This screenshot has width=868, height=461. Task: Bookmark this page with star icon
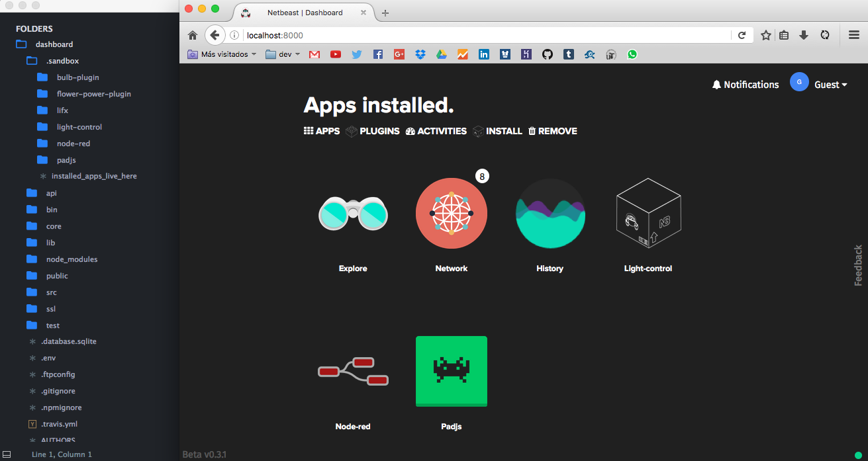[x=766, y=35]
